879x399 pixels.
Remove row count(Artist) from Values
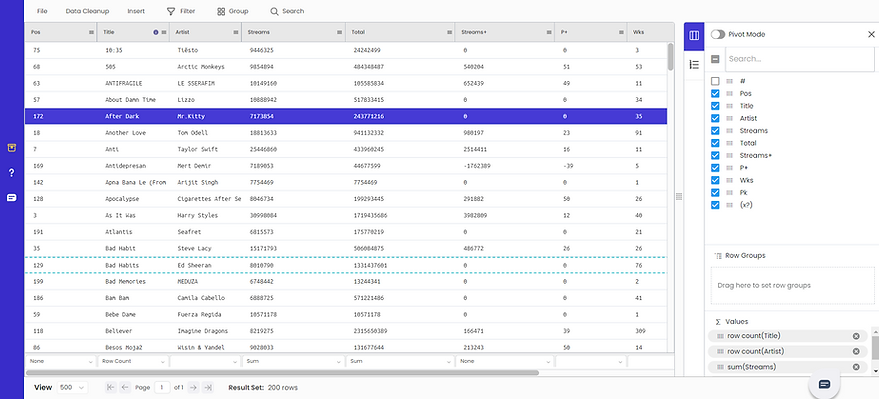click(856, 351)
